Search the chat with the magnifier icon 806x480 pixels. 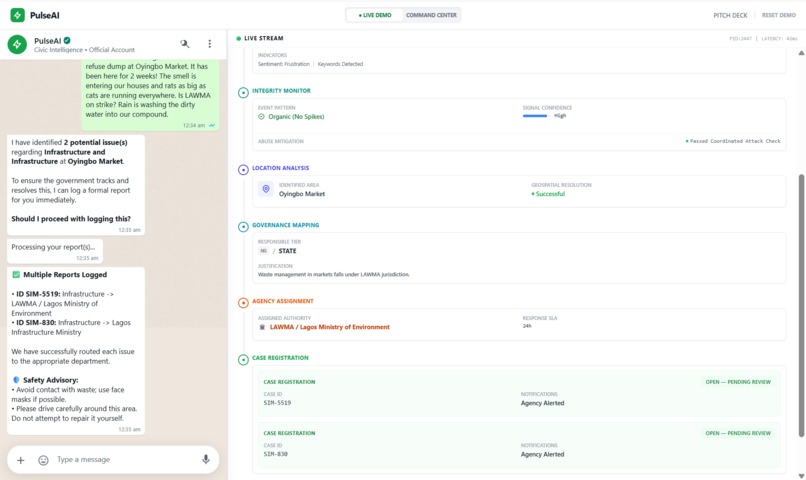185,44
